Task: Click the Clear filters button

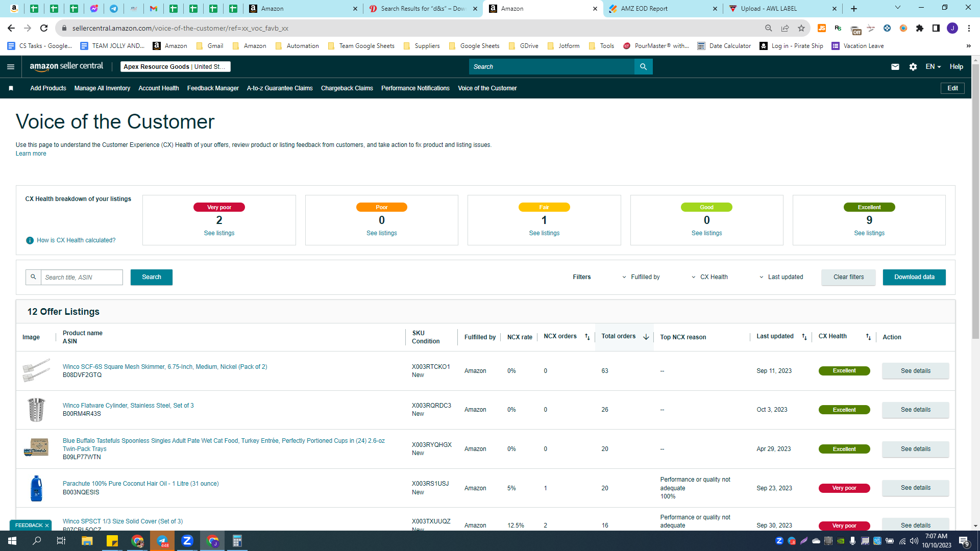Action: [848, 277]
